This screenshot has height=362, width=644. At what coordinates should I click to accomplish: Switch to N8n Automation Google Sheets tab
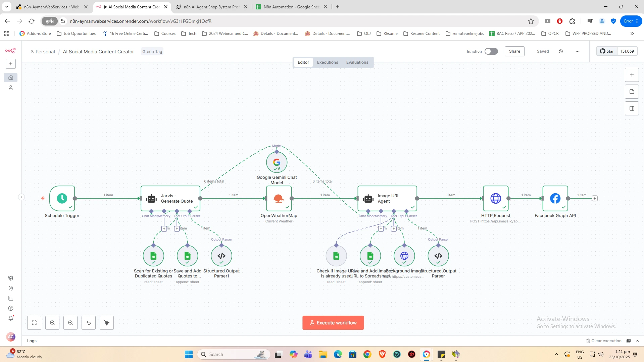pos(292,7)
